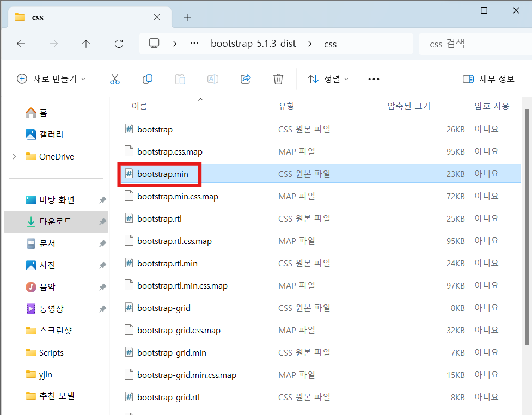Expand chevron after bootstrap-5.1.3-dist in path
This screenshot has width=532, height=415.
point(310,44)
